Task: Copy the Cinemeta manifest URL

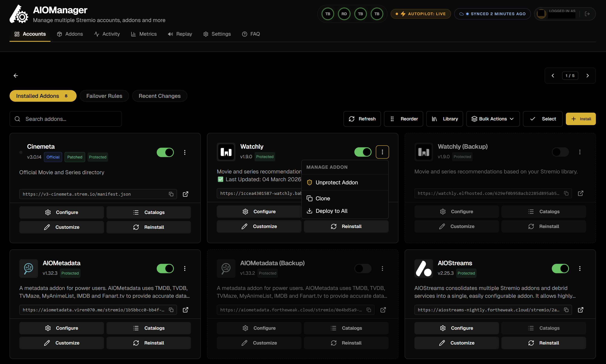Action: click(171, 194)
